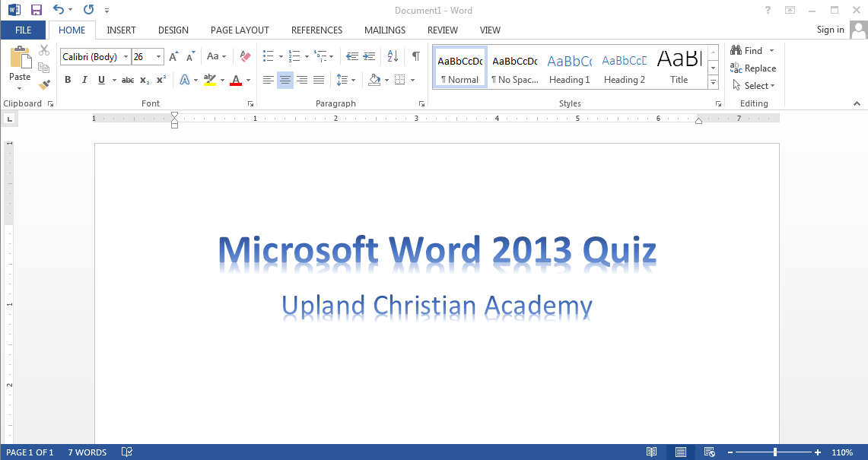This screenshot has height=460, width=868.
Task: Open the Text Effects and Typography icon
Action: tap(185, 81)
